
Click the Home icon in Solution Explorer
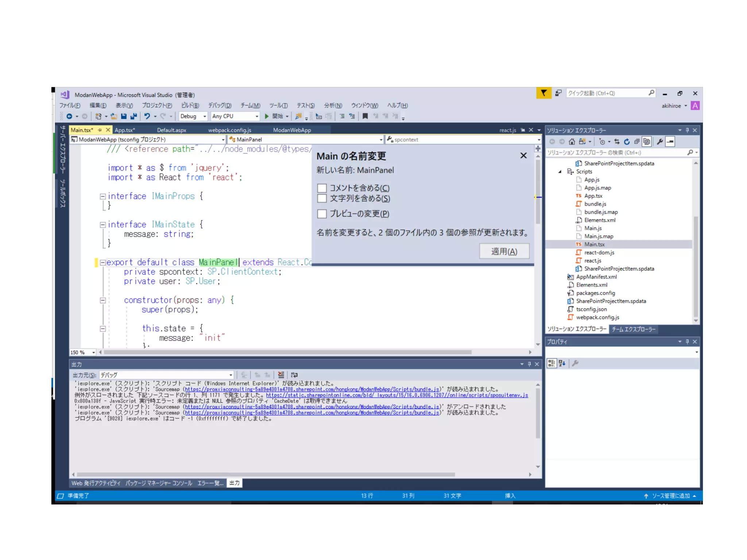tap(572, 141)
